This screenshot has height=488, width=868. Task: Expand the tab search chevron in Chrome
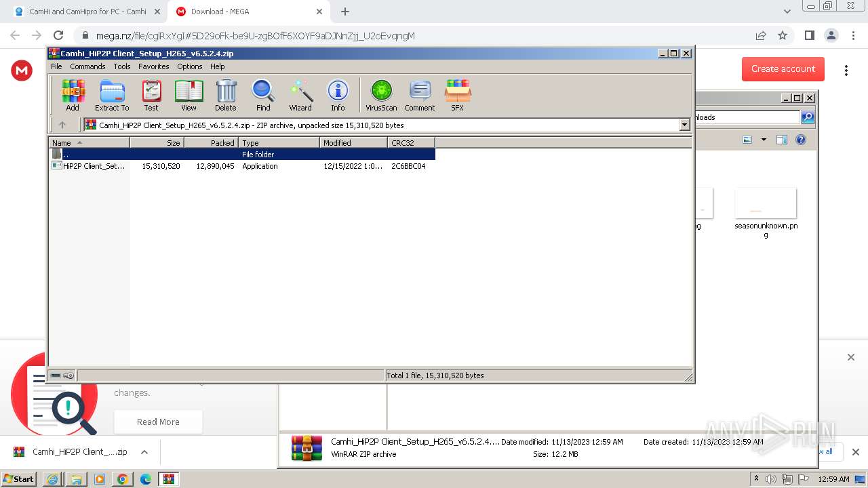click(787, 12)
